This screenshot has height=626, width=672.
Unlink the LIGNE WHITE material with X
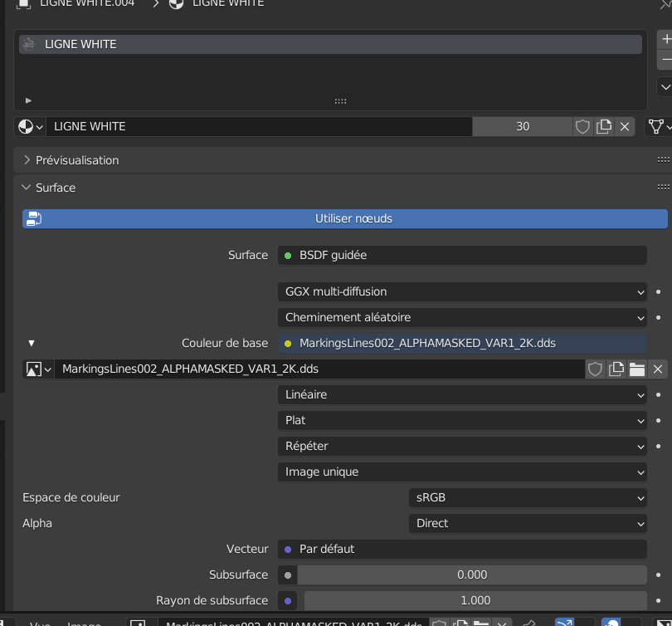tap(625, 126)
